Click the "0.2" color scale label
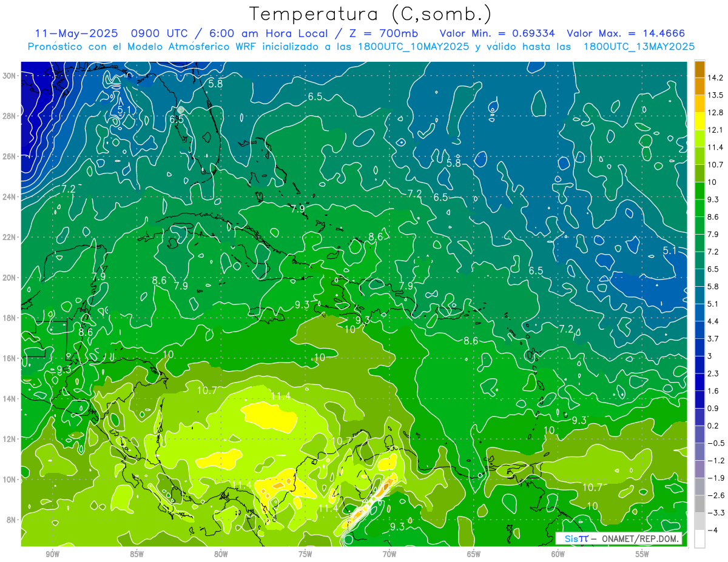 pyautogui.click(x=713, y=426)
